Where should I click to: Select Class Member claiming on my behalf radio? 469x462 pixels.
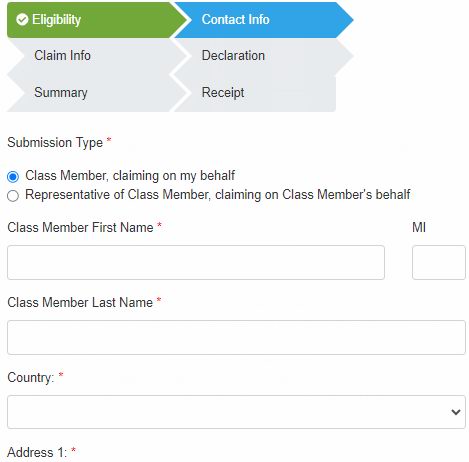point(13,176)
